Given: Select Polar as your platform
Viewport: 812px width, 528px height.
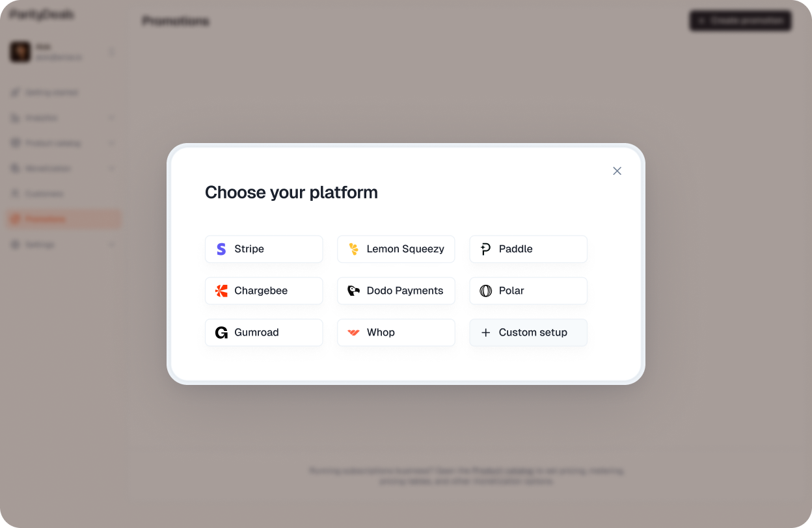Looking at the screenshot, I should point(528,291).
